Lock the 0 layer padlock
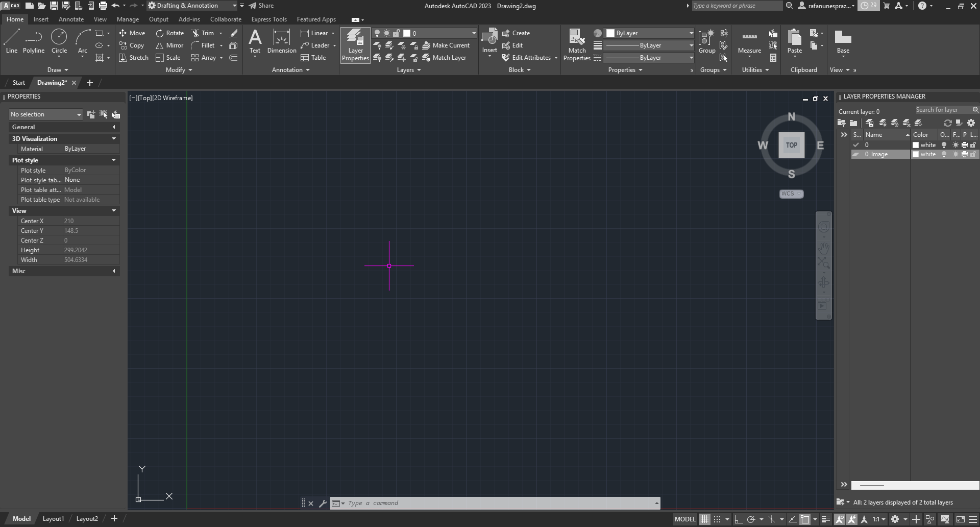This screenshot has height=527, width=980. pos(973,145)
